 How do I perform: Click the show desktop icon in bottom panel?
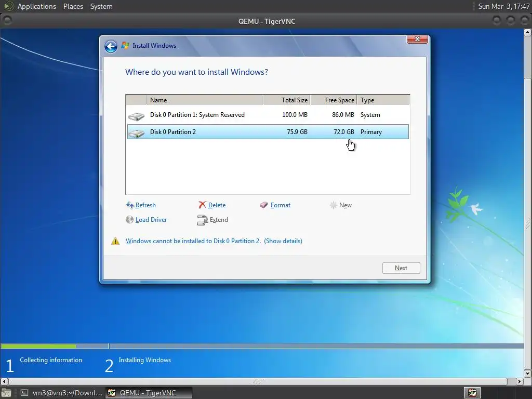[6, 393]
